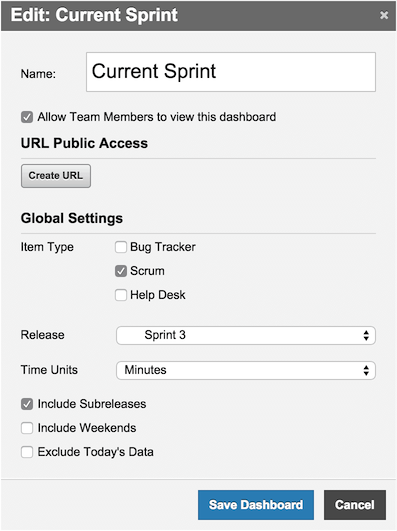The height and width of the screenshot is (531, 397).
Task: Click the Edit: Current Sprint title bar
Action: pyautogui.click(x=198, y=16)
